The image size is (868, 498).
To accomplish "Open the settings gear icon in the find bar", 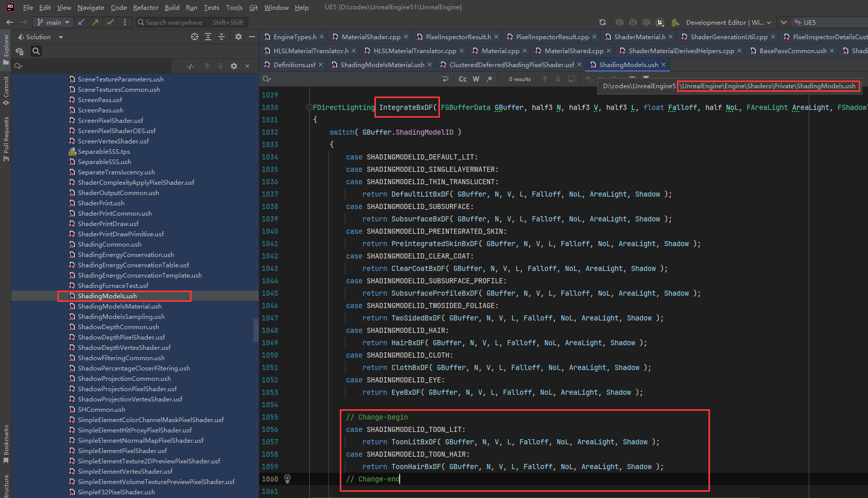I will (x=233, y=66).
